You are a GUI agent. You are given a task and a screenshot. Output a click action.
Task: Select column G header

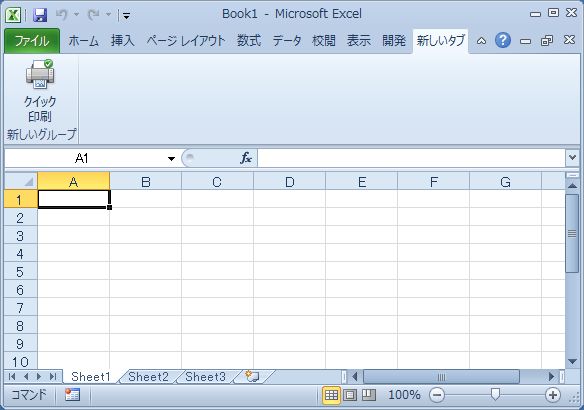pos(505,182)
